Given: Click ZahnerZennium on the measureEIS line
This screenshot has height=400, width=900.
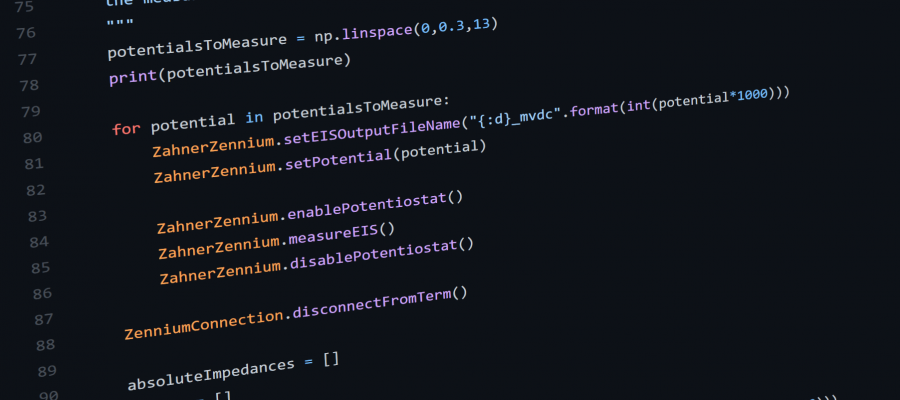Looking at the screenshot, I should tap(219, 248).
